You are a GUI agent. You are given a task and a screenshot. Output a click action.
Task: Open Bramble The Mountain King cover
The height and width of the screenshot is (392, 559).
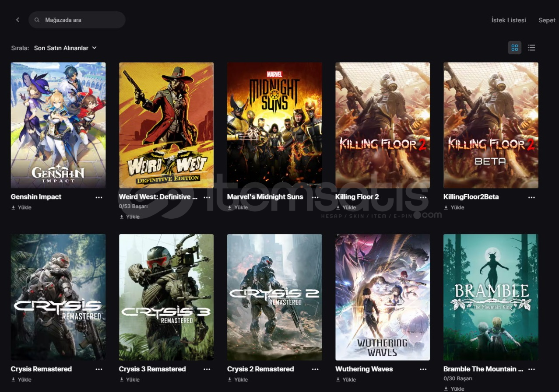(491, 297)
